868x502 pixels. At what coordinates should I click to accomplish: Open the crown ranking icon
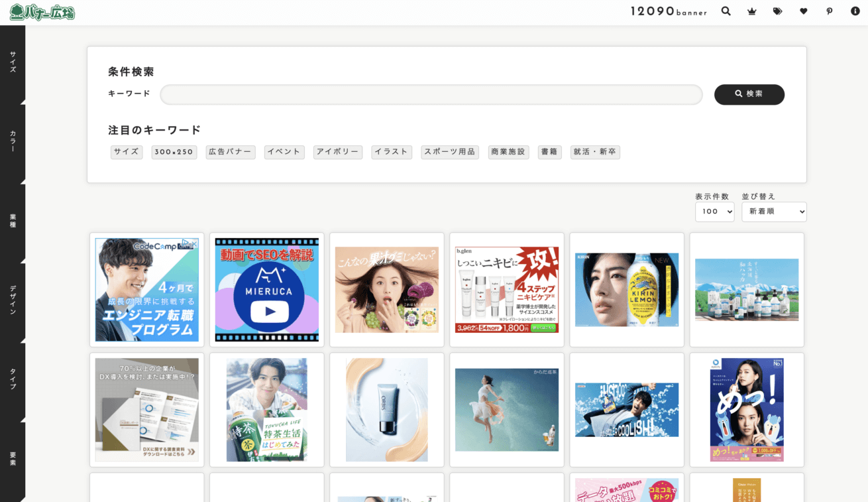751,11
